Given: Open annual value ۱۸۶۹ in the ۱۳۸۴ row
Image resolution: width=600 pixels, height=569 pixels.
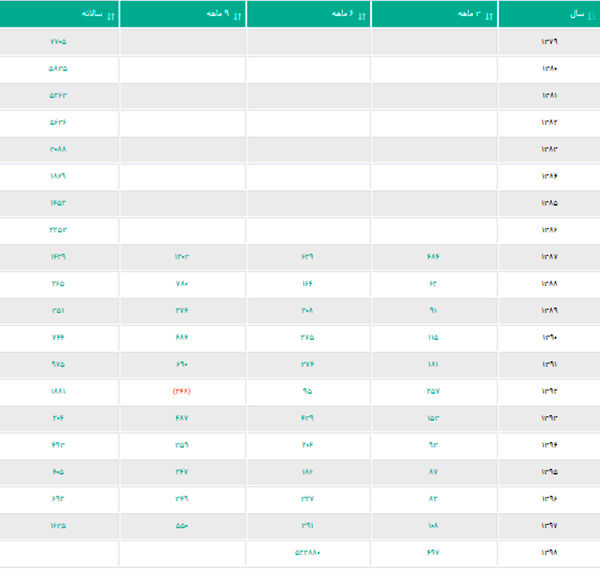Looking at the screenshot, I should [58, 176].
